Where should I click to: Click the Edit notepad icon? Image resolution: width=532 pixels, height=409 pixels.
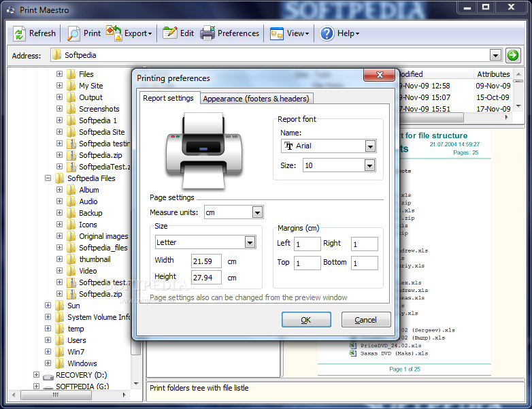[170, 33]
